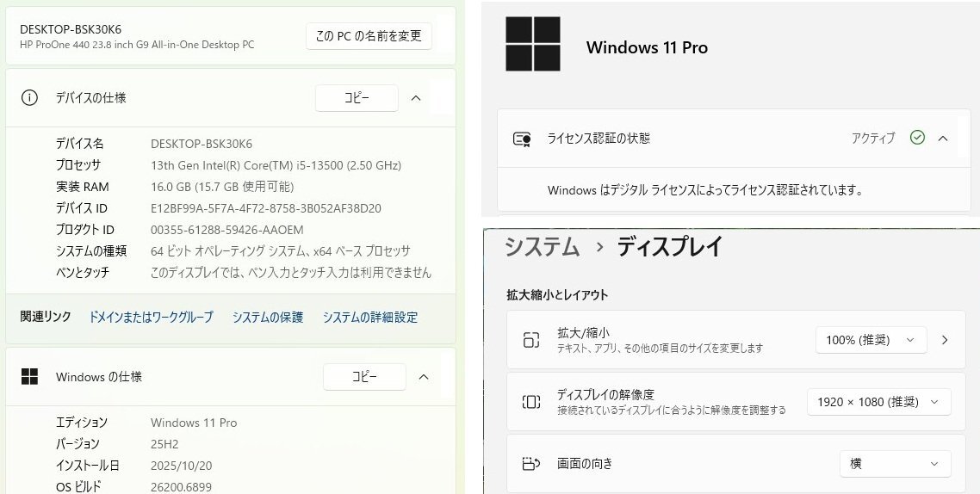Click the license activation certificate icon

point(522,139)
